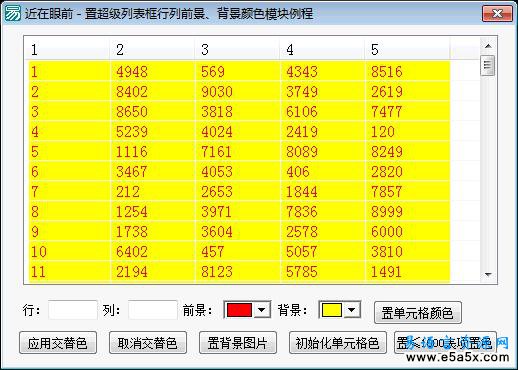Click column header 3
This screenshot has width=518, height=370.
point(237,50)
